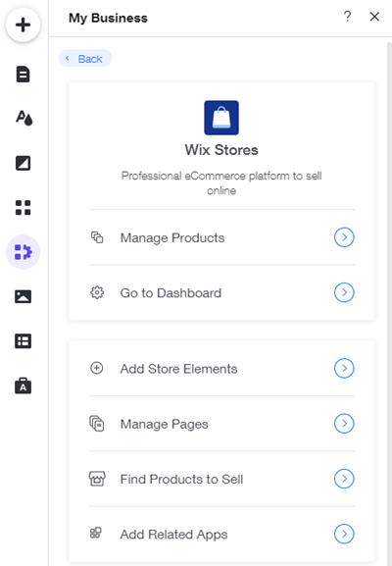The image size is (392, 566).
Task: Open the Pages & Menu sidebar icon
Action: coord(24,75)
